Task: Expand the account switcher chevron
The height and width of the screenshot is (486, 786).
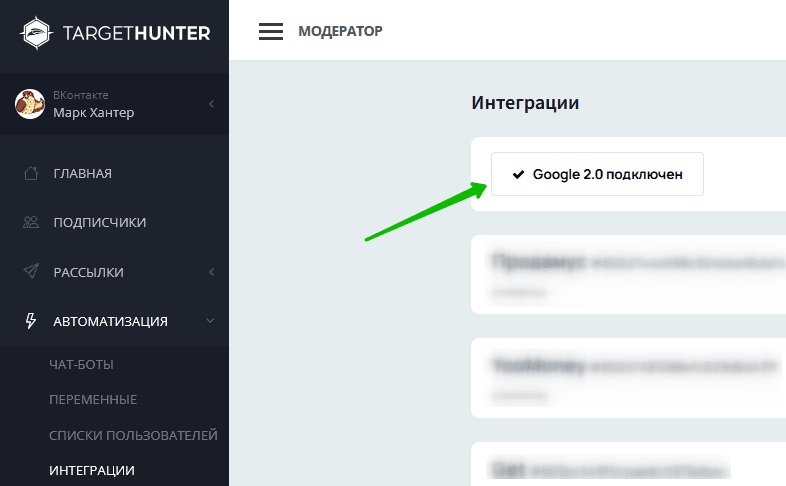Action: pyautogui.click(x=211, y=104)
